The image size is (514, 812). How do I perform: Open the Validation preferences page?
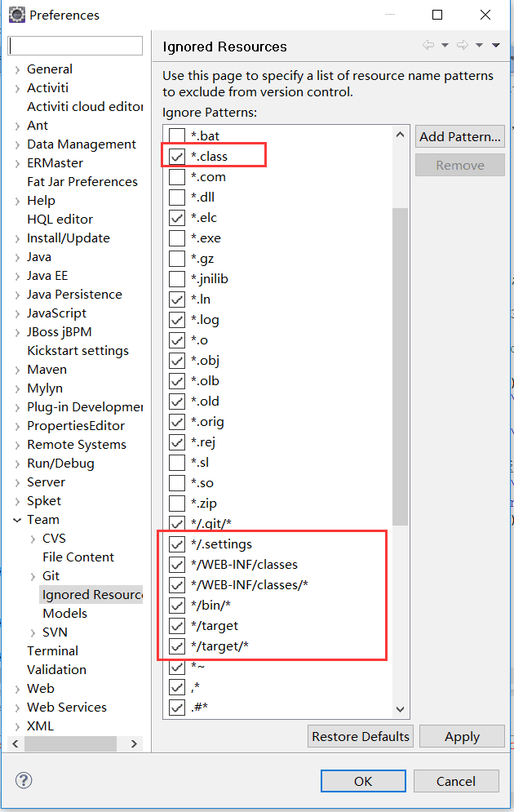[x=56, y=670]
